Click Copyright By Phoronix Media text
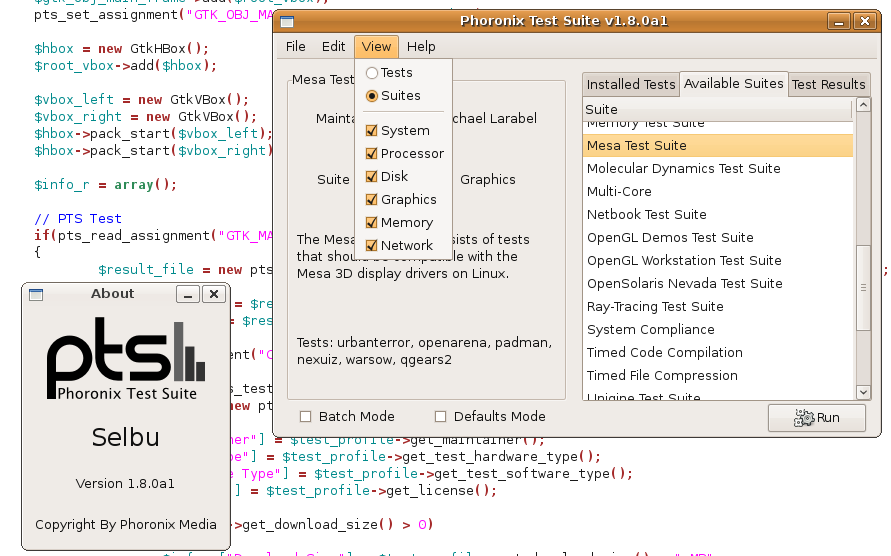 point(126,525)
